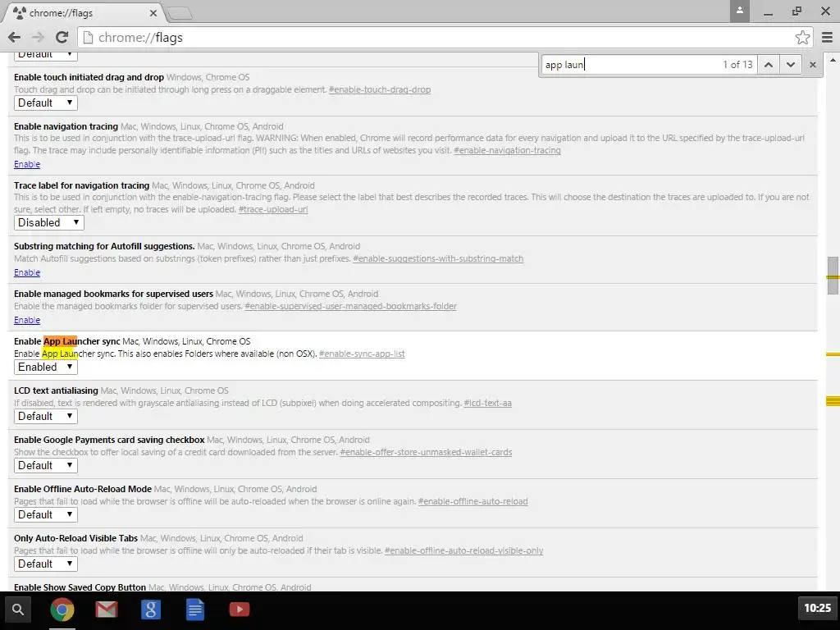Click the forward navigation arrow
Screen dimensions: 840x630
pyautogui.click(x=38, y=37)
